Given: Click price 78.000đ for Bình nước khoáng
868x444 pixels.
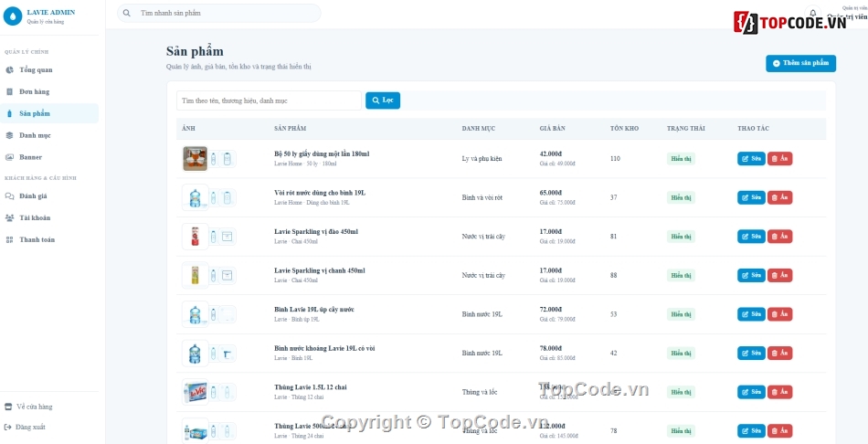Looking at the screenshot, I should 551,348.
